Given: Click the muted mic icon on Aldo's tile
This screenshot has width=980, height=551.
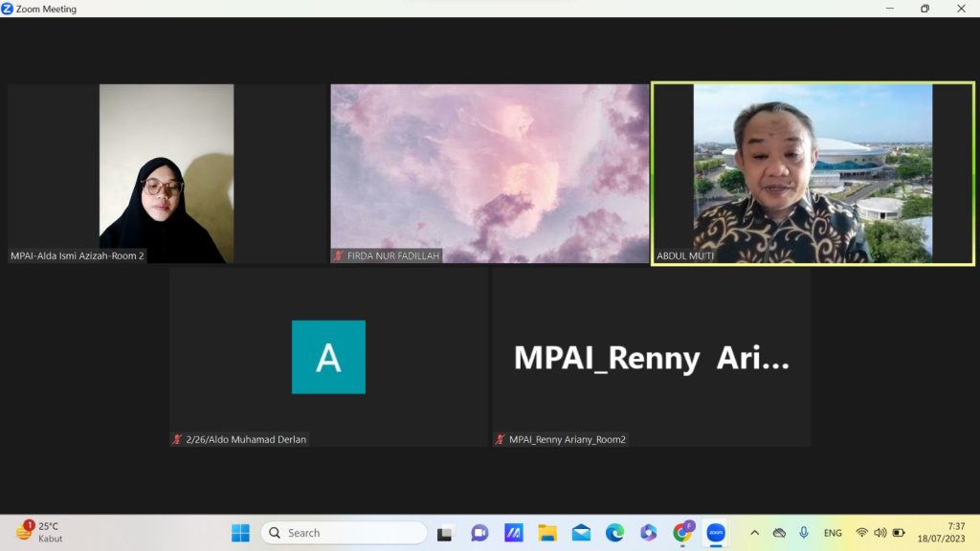Looking at the screenshot, I should tap(177, 439).
